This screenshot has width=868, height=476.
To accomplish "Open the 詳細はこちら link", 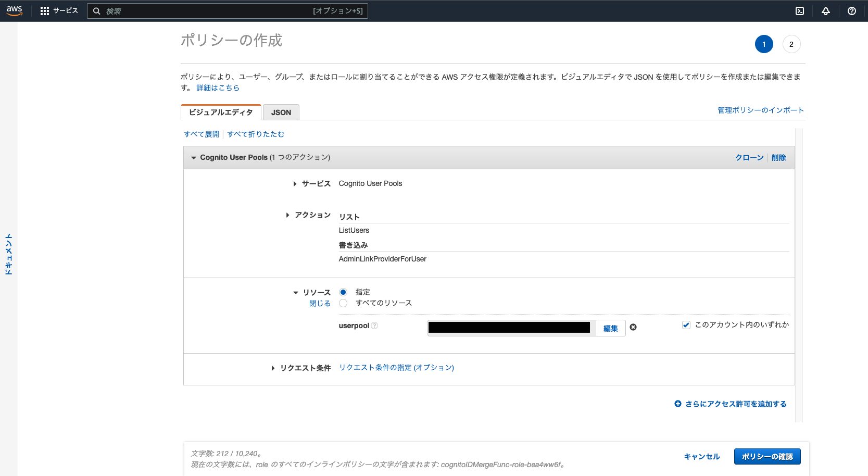I will pyautogui.click(x=218, y=88).
